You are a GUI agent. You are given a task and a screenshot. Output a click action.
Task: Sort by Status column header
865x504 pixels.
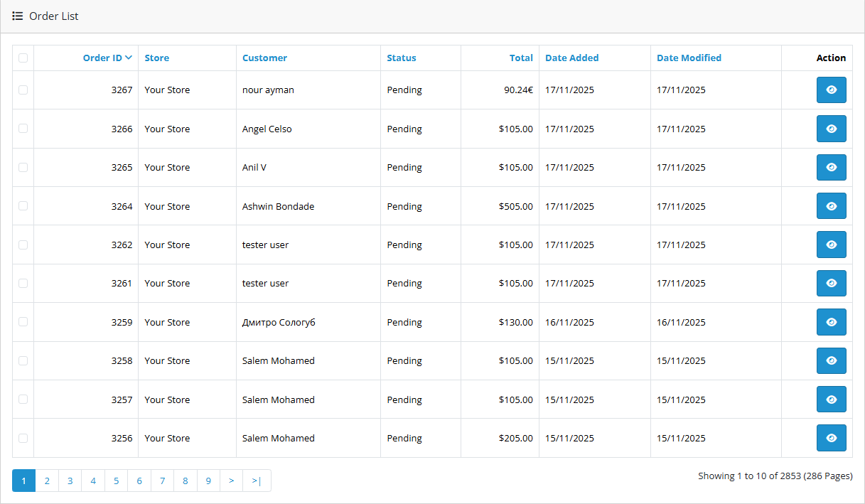402,58
